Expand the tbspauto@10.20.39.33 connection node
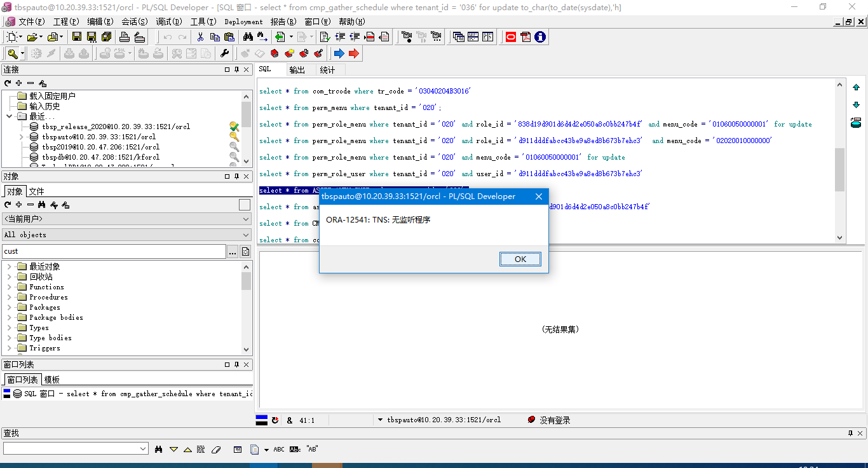Screen dimensions: 868x468 point(21,137)
